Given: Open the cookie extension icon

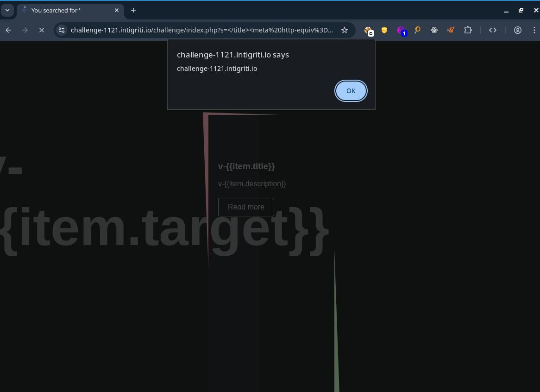Looking at the screenshot, I should coord(368,31).
